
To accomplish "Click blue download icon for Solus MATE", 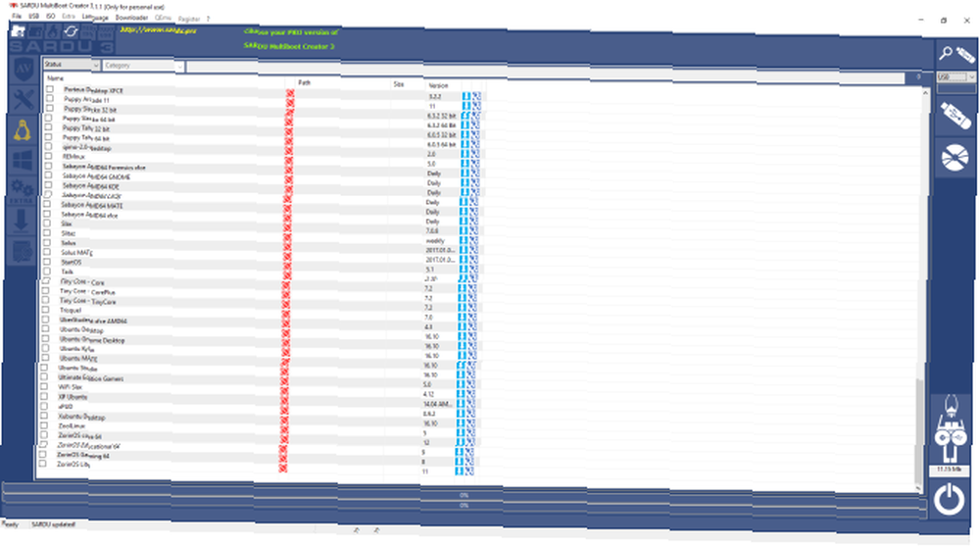I will (464, 260).
